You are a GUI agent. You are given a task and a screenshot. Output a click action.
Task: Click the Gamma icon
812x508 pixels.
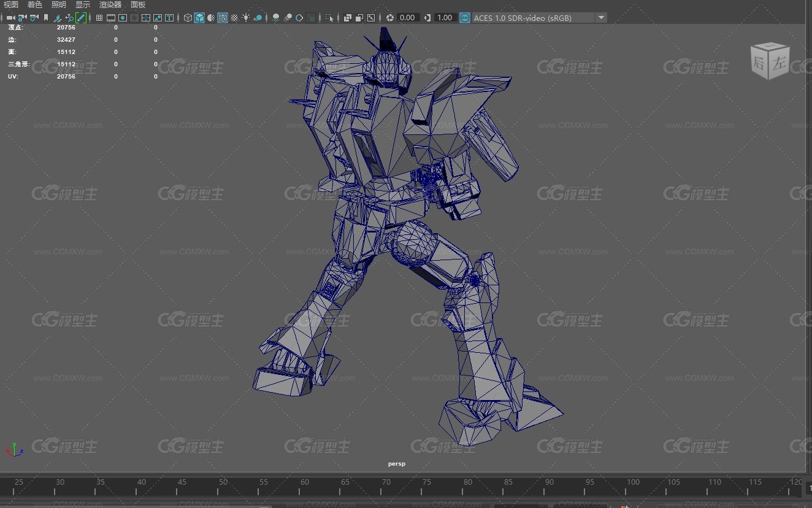[x=427, y=18]
